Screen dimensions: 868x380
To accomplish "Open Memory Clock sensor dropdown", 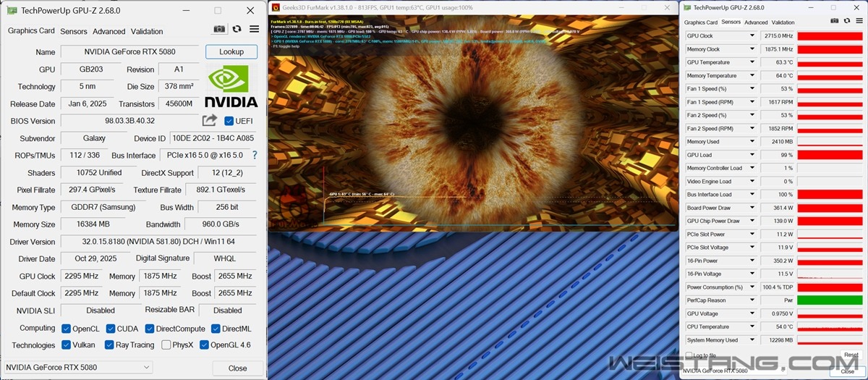I will click(x=752, y=49).
